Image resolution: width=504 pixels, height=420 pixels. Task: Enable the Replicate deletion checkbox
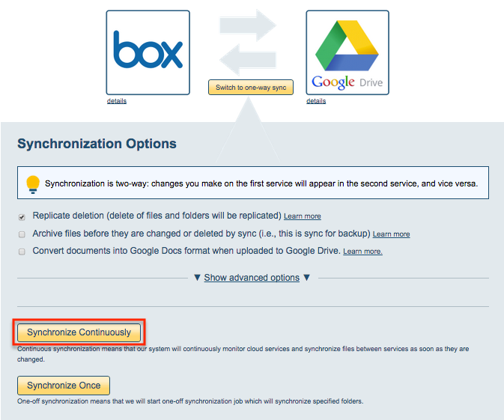(x=22, y=216)
